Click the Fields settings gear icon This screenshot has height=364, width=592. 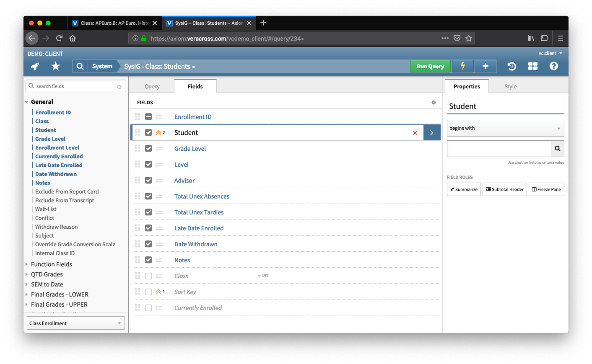pos(434,103)
